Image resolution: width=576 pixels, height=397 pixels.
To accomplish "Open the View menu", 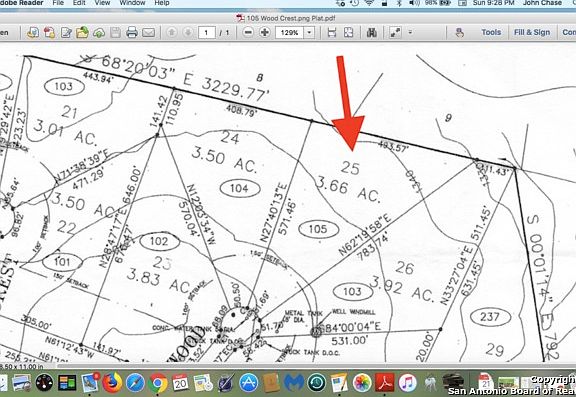I will (102, 3).
